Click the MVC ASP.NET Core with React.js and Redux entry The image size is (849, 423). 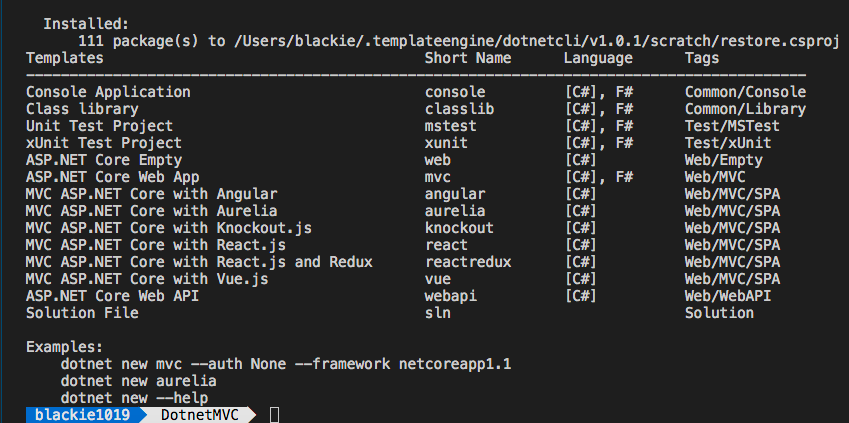pyautogui.click(x=199, y=262)
